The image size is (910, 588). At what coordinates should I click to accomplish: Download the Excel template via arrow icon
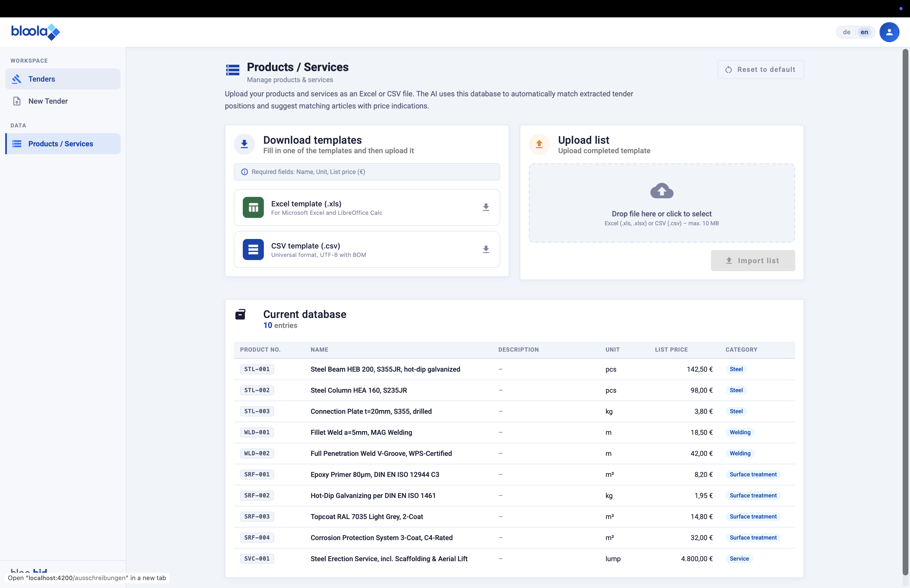pos(486,207)
